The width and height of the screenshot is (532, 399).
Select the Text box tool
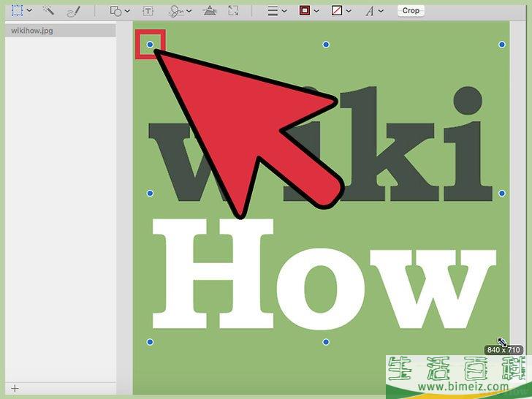pyautogui.click(x=148, y=11)
